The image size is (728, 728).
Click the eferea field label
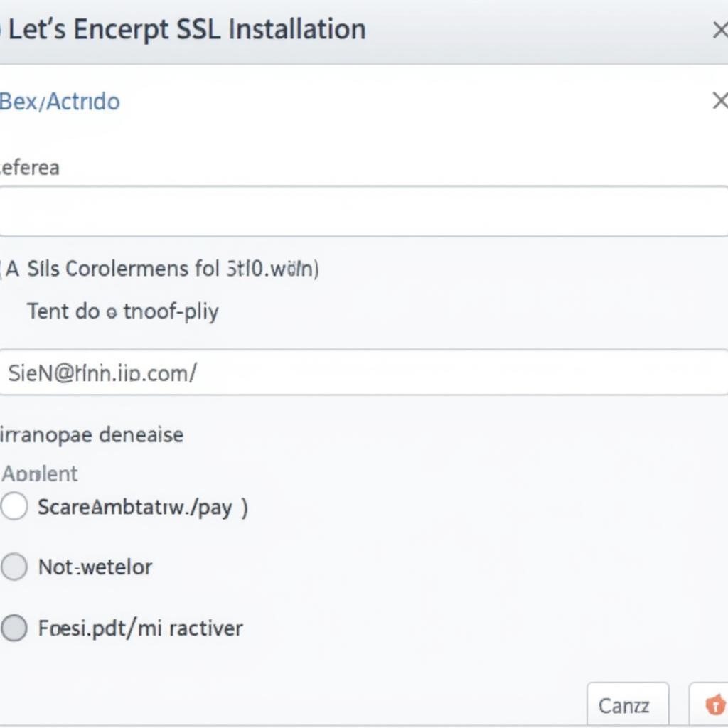coord(30,168)
